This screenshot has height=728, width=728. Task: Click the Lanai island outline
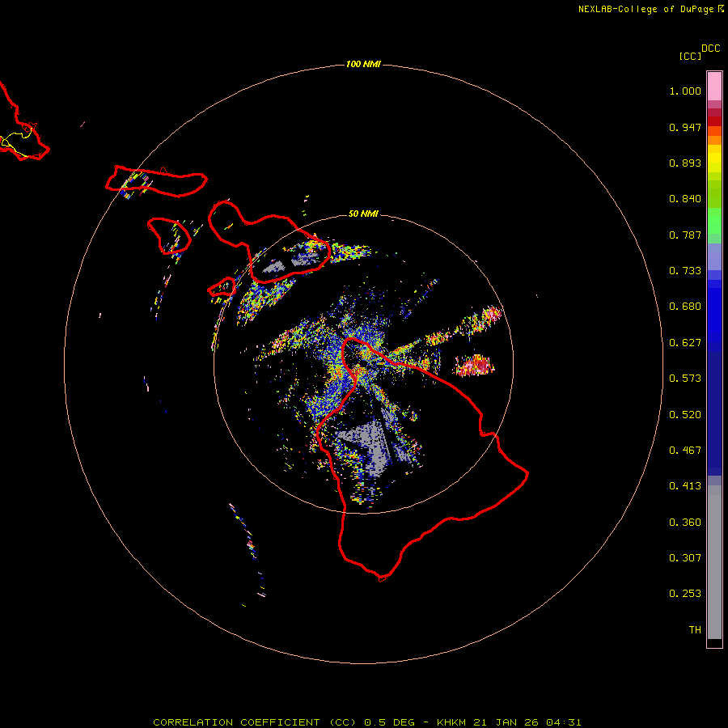tap(169, 235)
